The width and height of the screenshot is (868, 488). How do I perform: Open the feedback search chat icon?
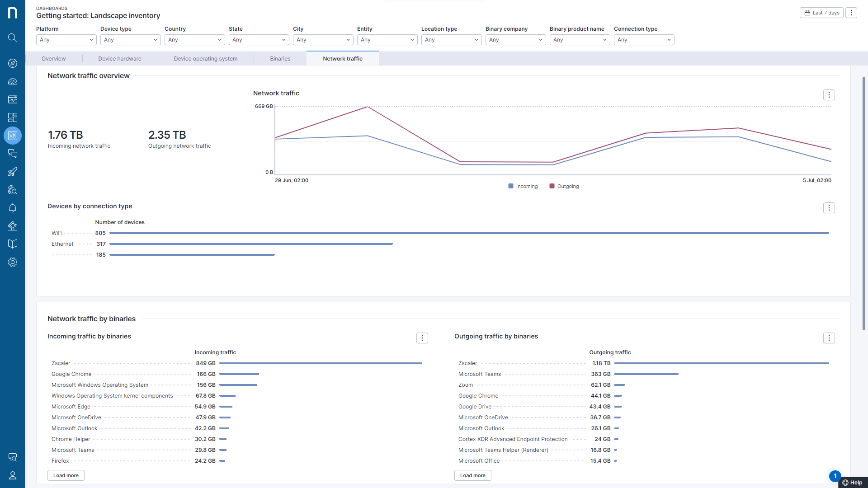[13, 457]
